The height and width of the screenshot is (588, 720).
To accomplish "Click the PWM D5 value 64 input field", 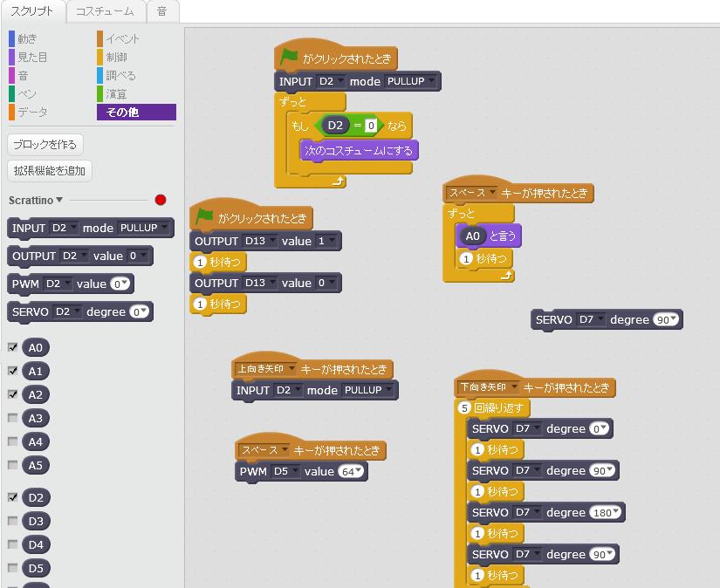I will pyautogui.click(x=351, y=471).
